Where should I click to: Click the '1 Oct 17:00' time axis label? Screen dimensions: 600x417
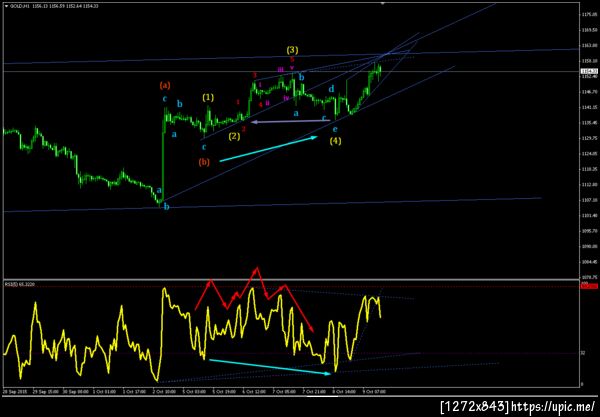[x=135, y=392]
